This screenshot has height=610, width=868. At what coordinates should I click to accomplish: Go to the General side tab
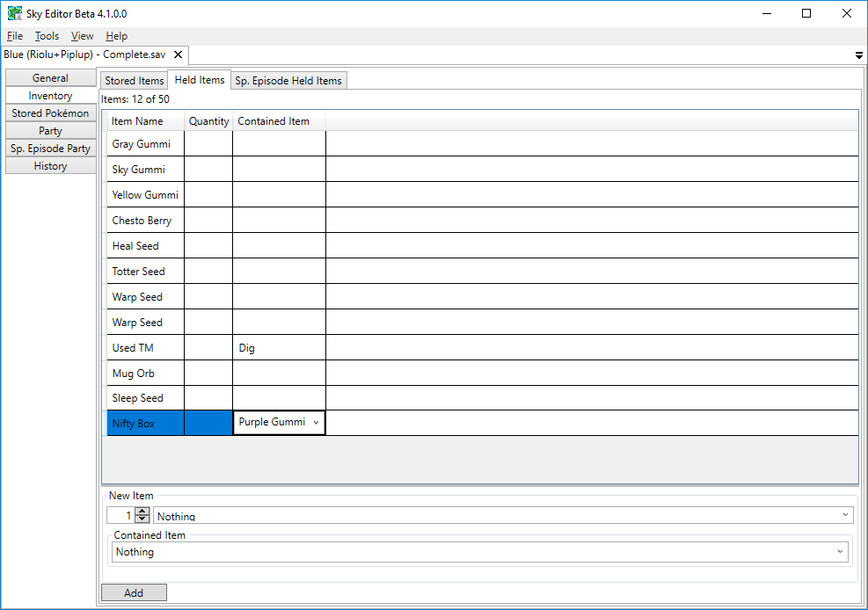(50, 78)
